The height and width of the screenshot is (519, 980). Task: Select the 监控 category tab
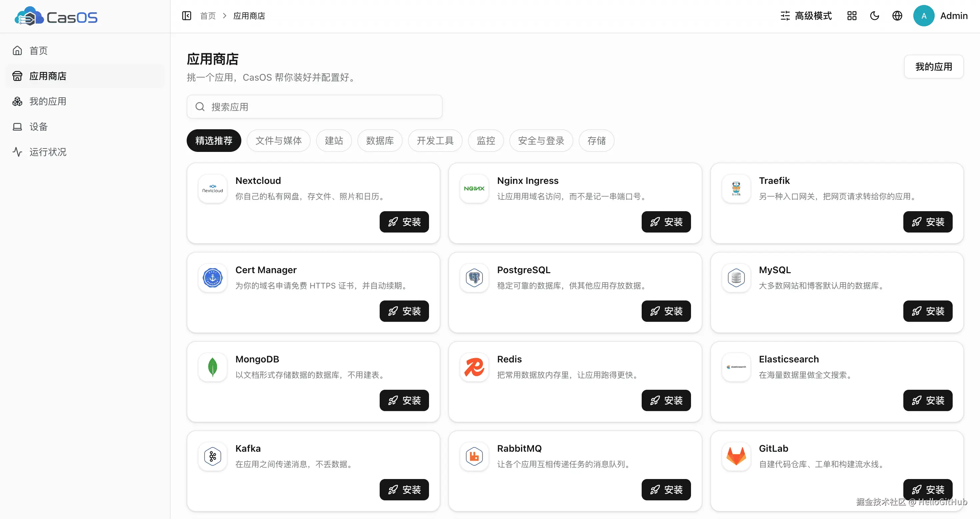coord(486,141)
